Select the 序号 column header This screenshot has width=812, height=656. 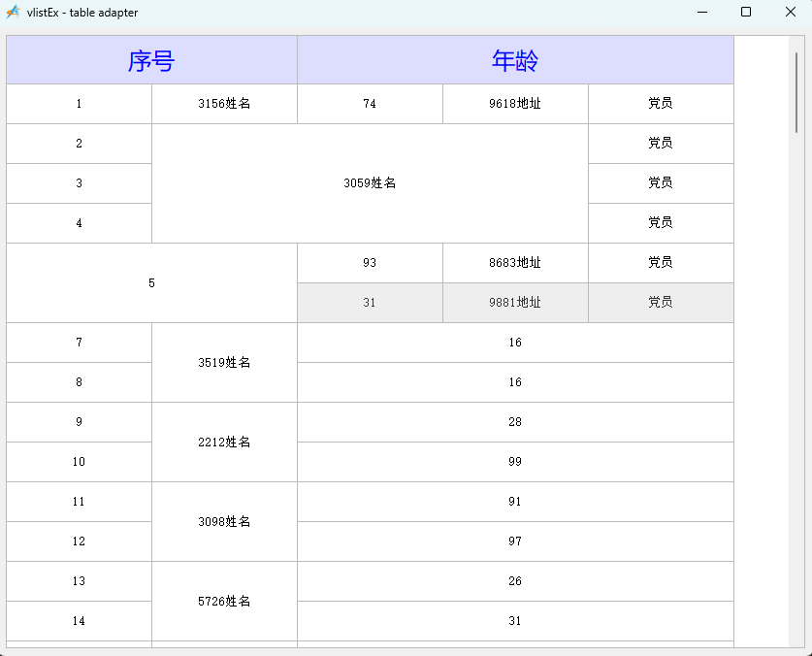(151, 60)
